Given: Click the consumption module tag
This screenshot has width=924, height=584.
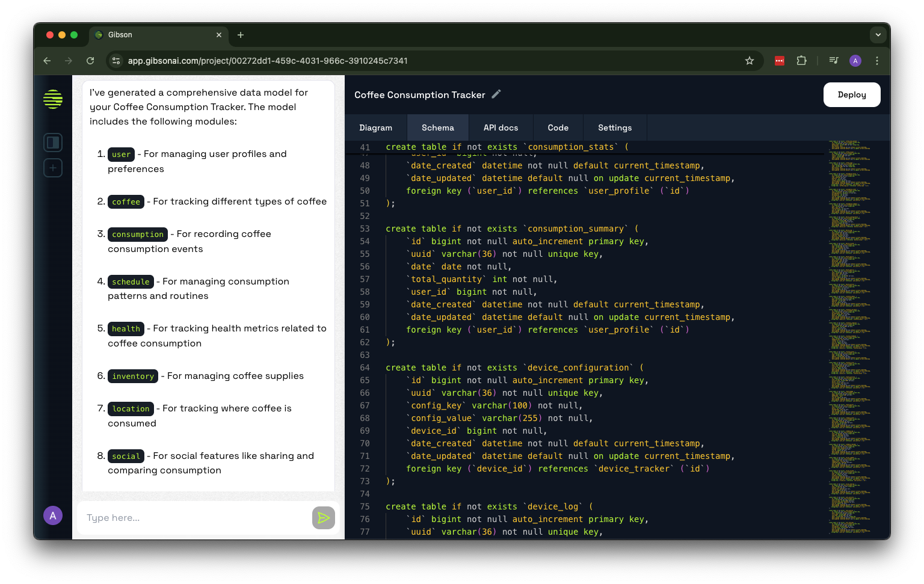Looking at the screenshot, I should coord(138,235).
